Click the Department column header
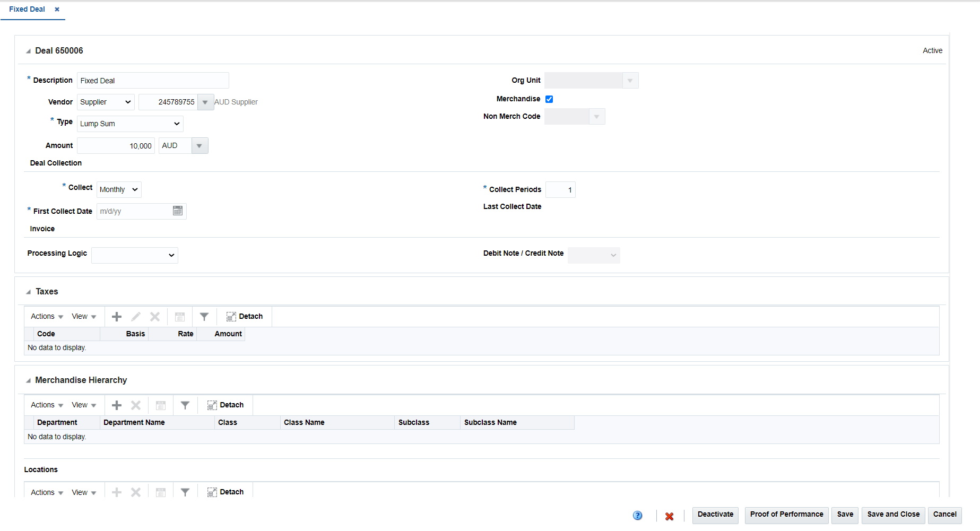The image size is (980, 531). pyautogui.click(x=66, y=423)
